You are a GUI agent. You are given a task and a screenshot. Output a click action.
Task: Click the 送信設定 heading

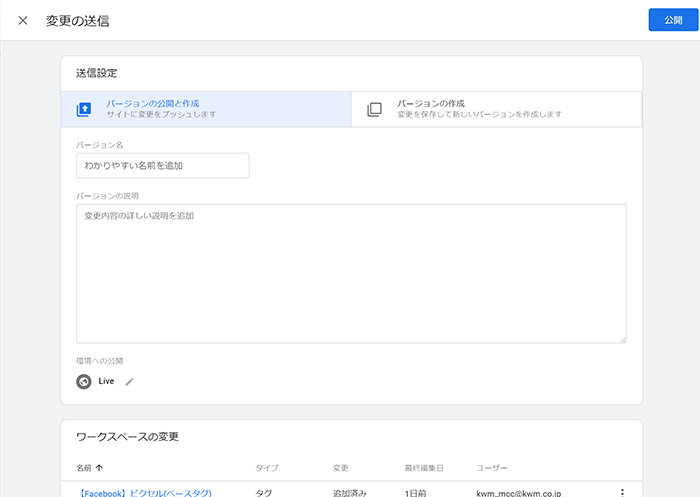click(x=96, y=73)
